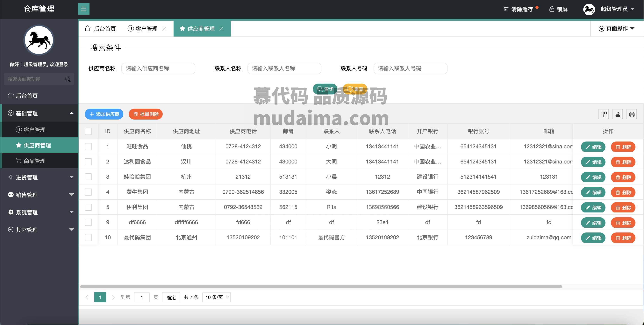This screenshot has height=325, width=644.
Task: Close the 供应商管理 tab
Action: tap(221, 29)
